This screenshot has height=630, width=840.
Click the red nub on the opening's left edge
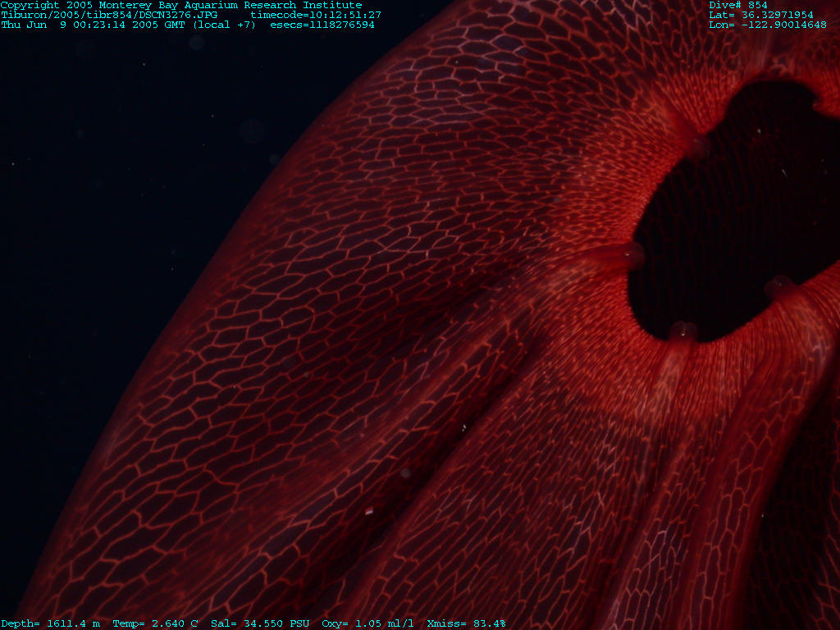[x=632, y=254]
